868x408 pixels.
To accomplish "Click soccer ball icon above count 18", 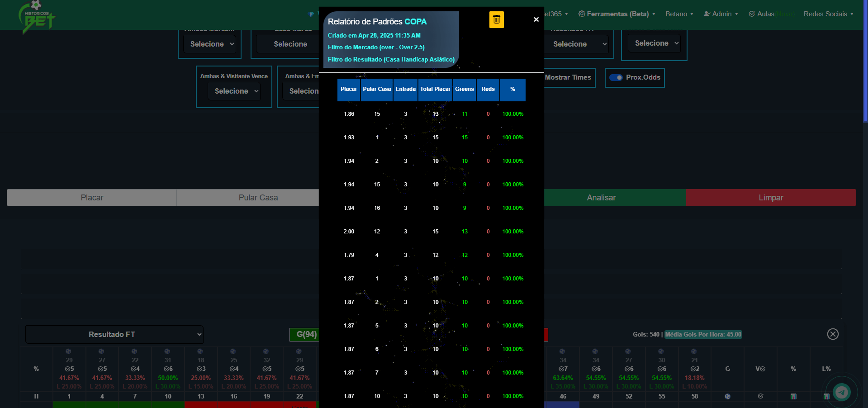I will coord(200,351).
